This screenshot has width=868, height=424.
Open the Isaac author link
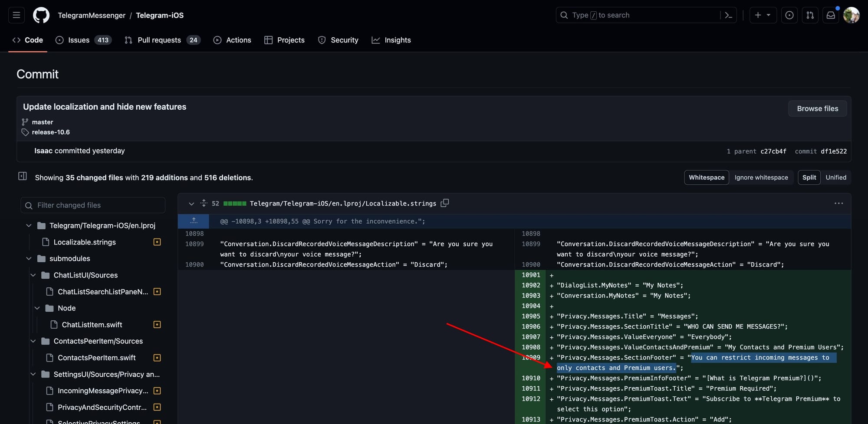[x=43, y=151]
